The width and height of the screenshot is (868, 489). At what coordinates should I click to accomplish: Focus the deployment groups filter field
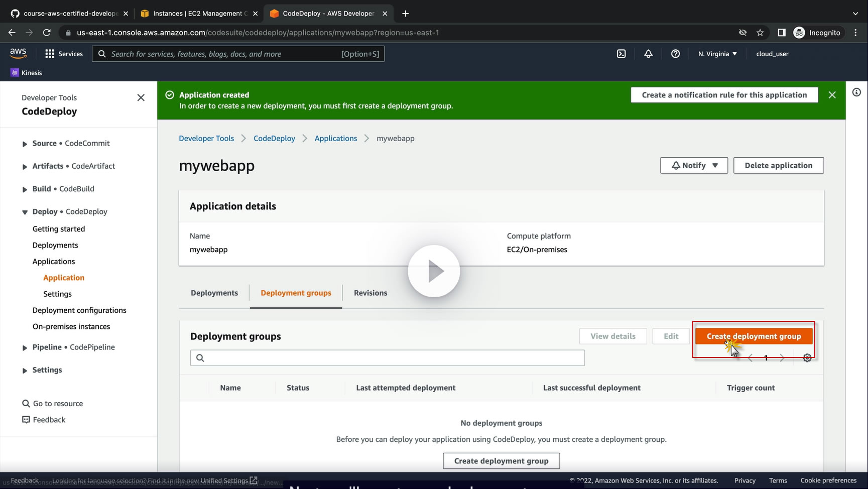point(387,358)
